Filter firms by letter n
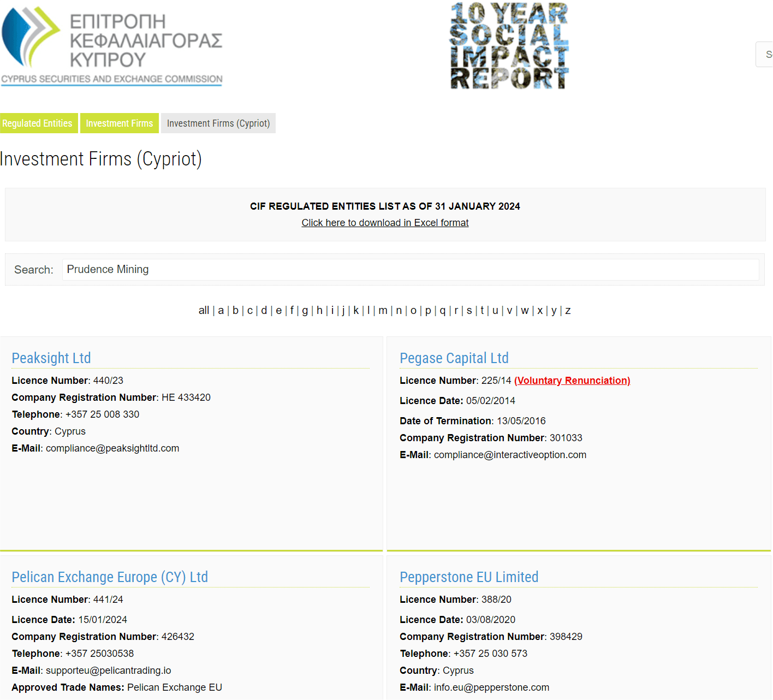The width and height of the screenshot is (773, 700). [x=399, y=311]
